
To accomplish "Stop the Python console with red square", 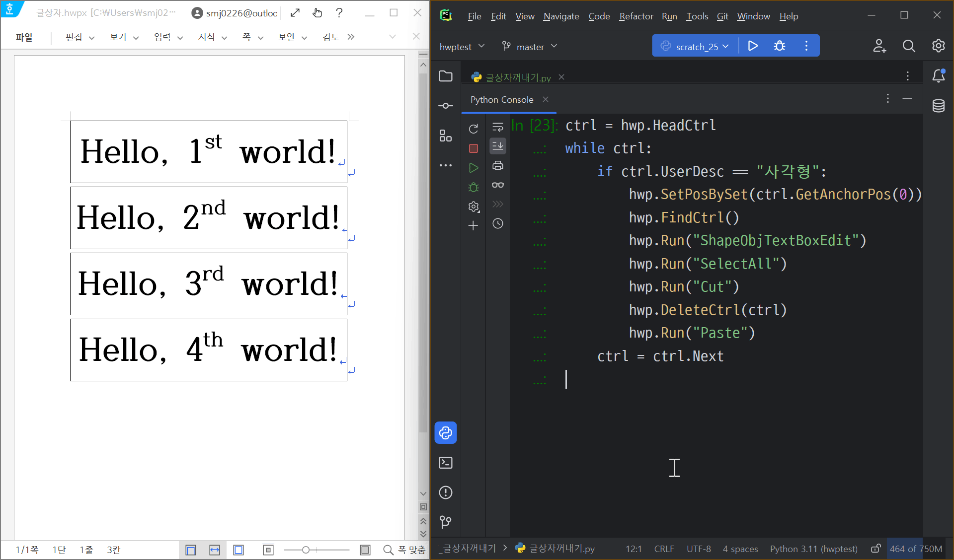I will click(473, 148).
